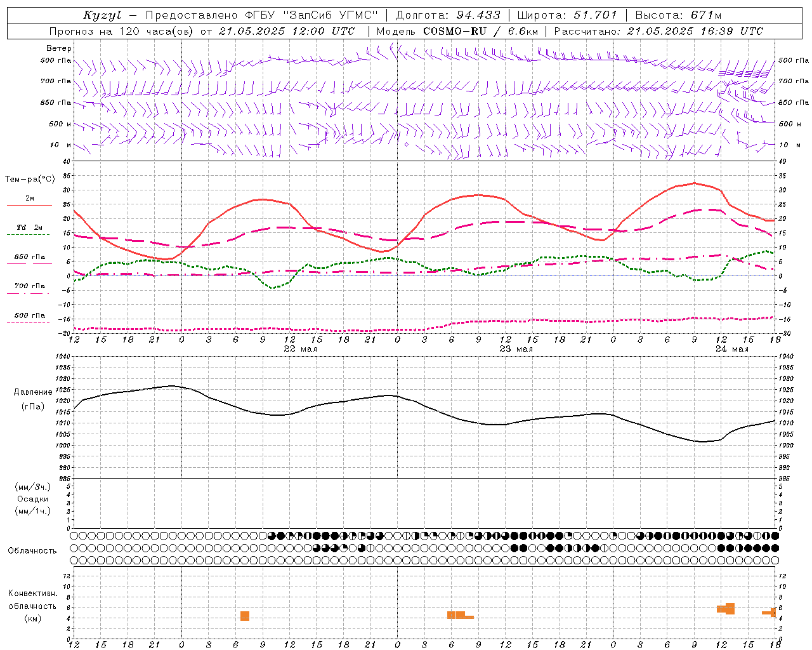Click the "Модель COSMO-RU / 6.6км" label
Screen dimensions: 812x650
[457, 31]
